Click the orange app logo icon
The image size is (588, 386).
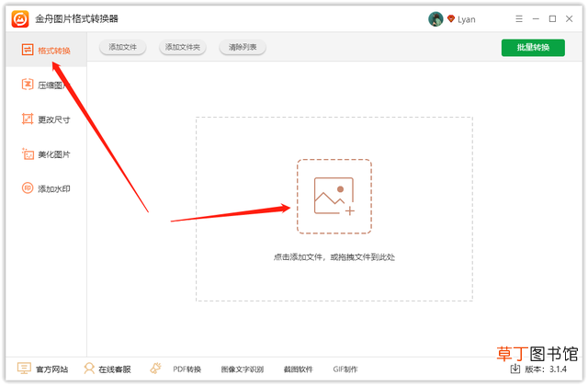[20, 18]
